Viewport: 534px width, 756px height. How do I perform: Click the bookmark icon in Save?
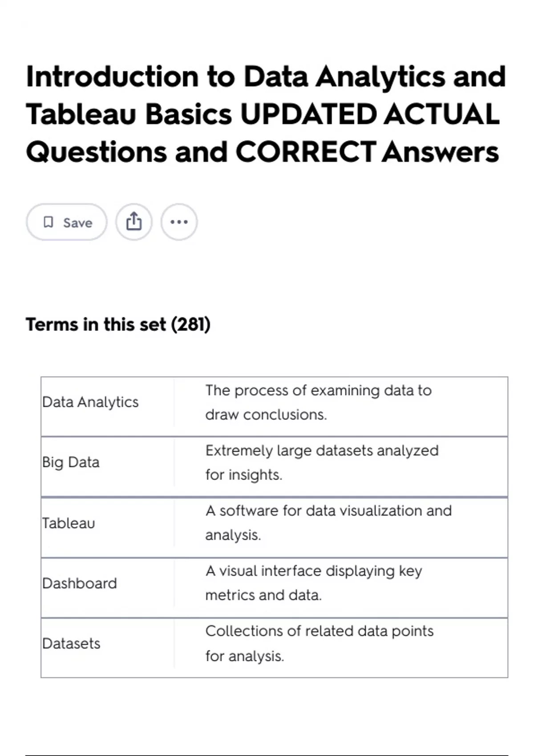click(x=48, y=222)
